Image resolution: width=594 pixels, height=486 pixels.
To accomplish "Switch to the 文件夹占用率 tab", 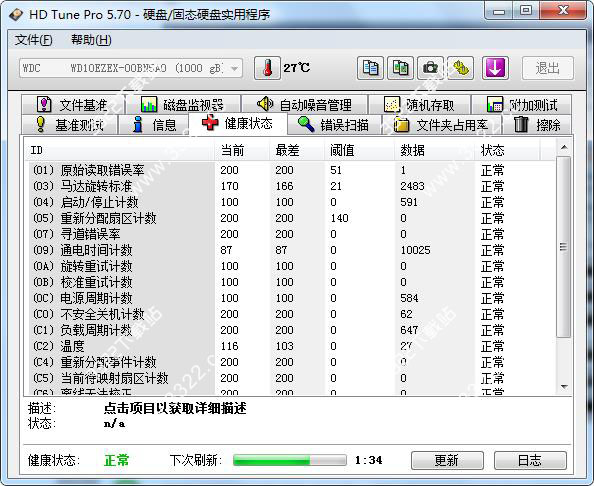I will (441, 125).
